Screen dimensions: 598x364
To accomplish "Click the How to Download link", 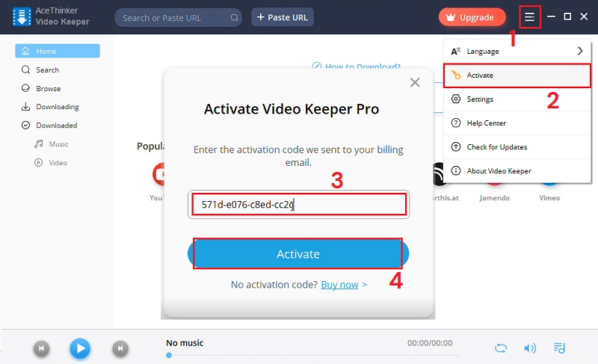I will 357,67.
